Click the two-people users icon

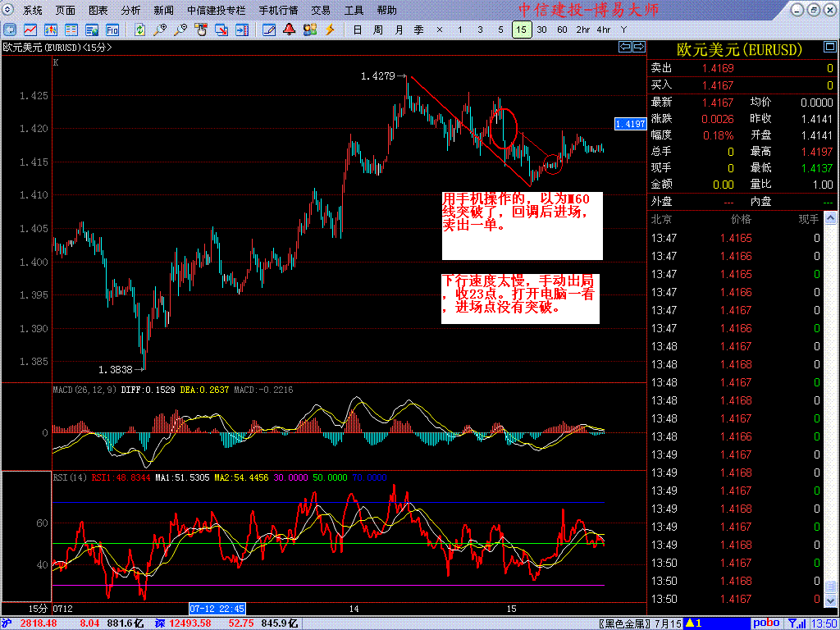[309, 30]
